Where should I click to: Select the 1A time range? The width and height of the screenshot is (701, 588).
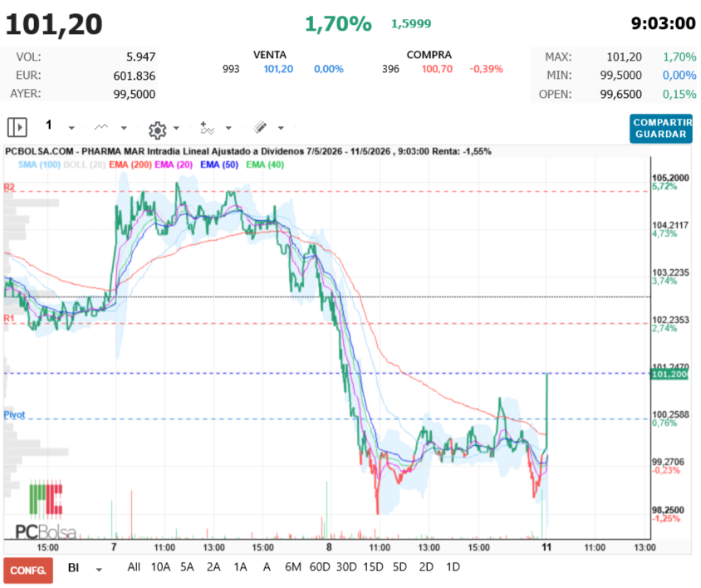(x=240, y=567)
